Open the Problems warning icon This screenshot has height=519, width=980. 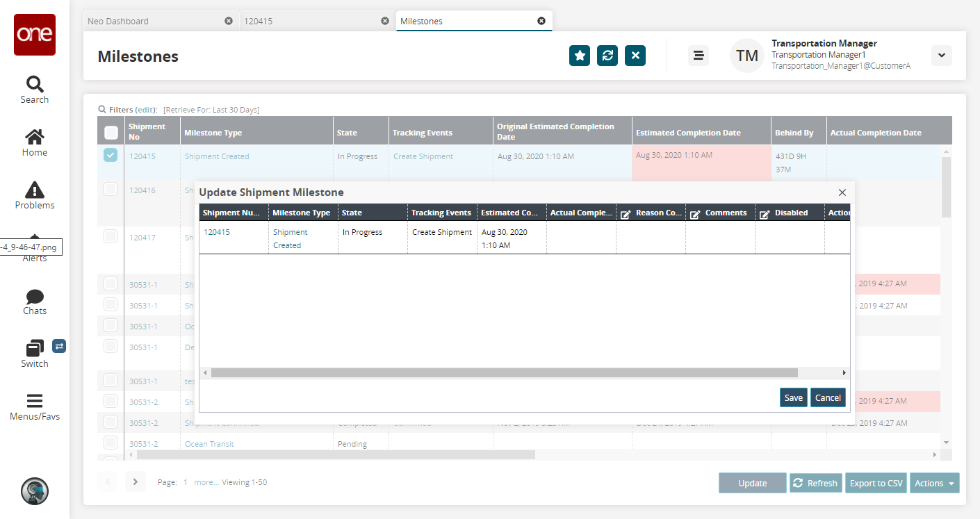point(34,190)
